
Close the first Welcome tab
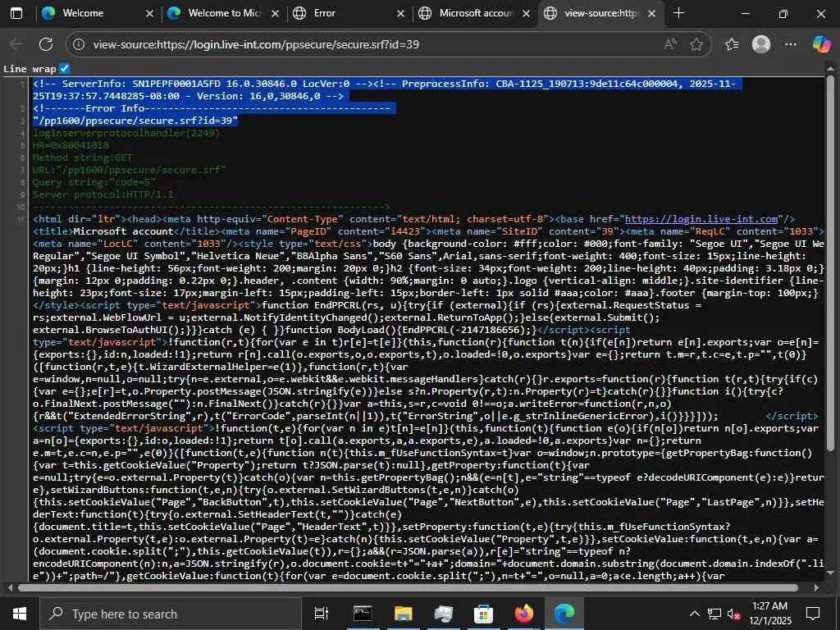point(149,14)
